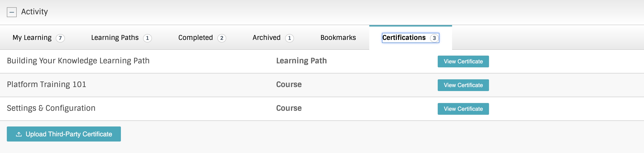Open the Completed tab
This screenshot has height=153, width=644.
pyautogui.click(x=202, y=38)
